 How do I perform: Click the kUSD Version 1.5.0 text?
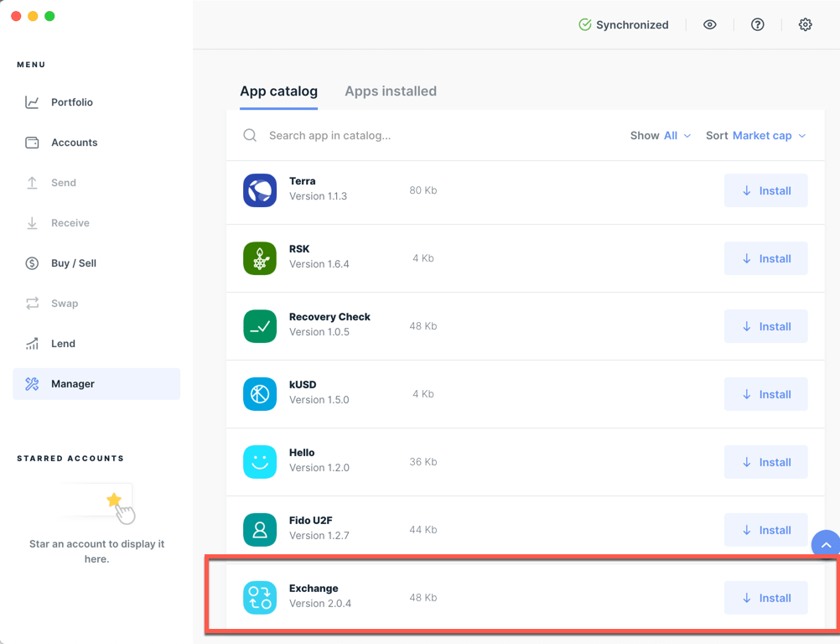319,400
